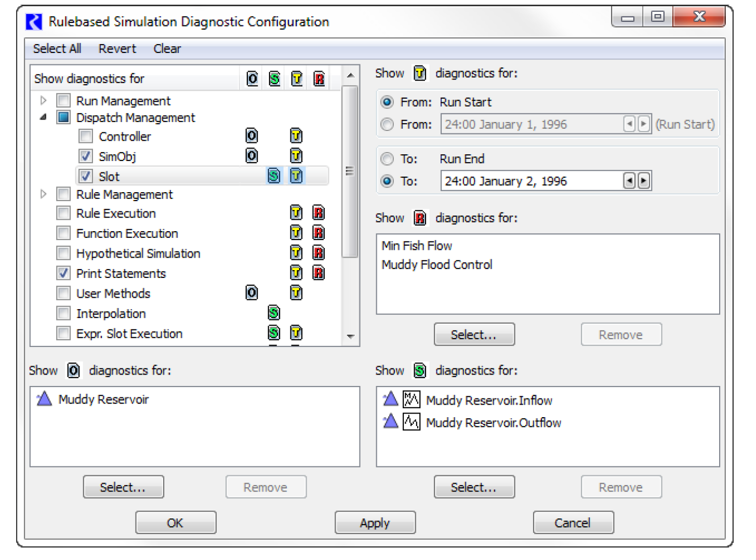Click the S icon in the Slot row
This screenshot has height=560, width=756.
[x=273, y=176]
